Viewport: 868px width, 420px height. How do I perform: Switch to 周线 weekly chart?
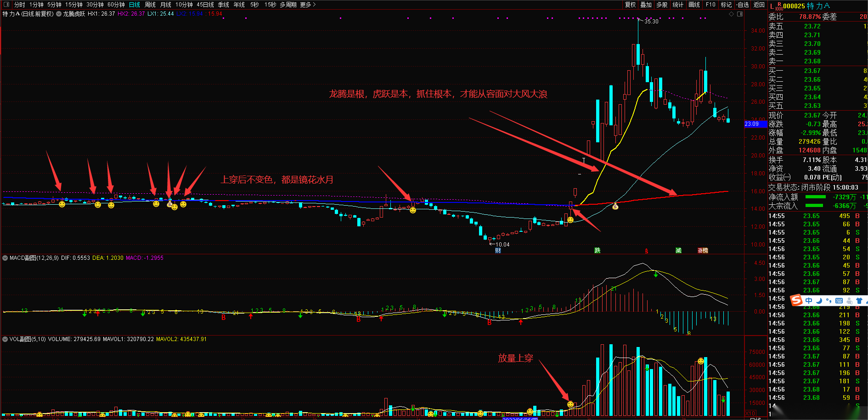click(150, 5)
